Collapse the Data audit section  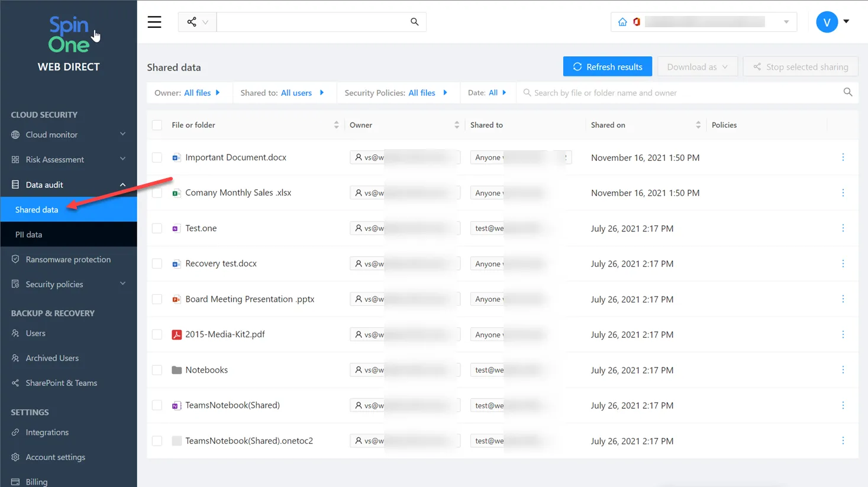click(45, 185)
